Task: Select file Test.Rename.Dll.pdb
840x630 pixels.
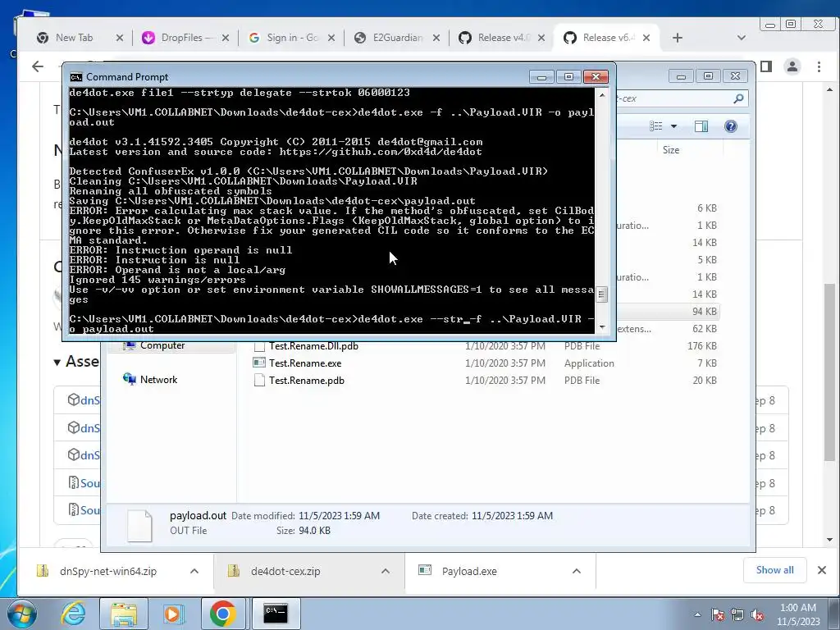Action: [313, 346]
